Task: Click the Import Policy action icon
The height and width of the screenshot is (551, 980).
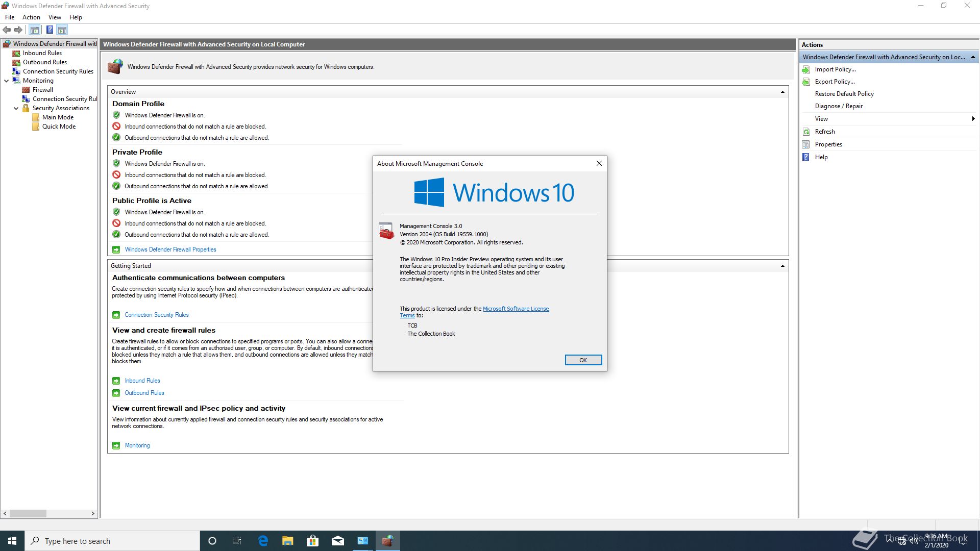Action: tap(806, 69)
